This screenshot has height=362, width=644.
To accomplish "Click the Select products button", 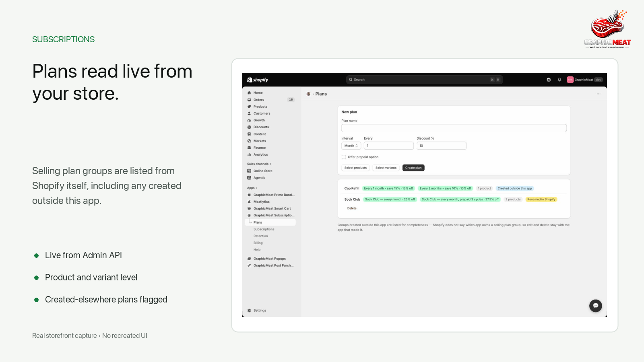I will coord(355,168).
